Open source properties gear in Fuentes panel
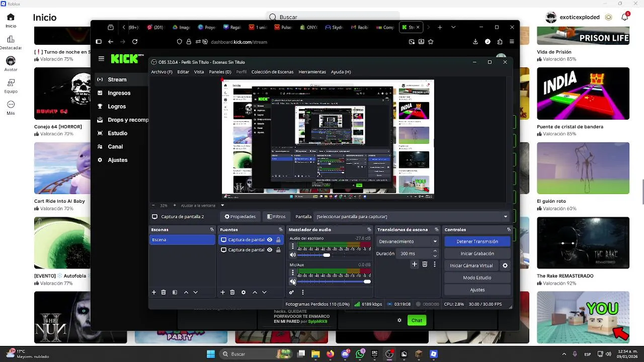 (x=244, y=292)
